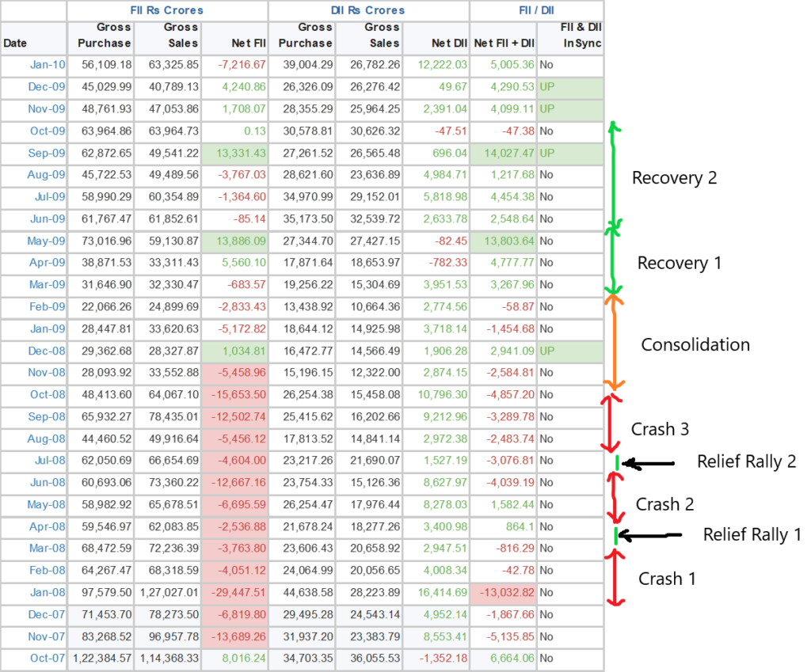Click the green-highlighted 13,886.09 Net FII cell

click(234, 241)
